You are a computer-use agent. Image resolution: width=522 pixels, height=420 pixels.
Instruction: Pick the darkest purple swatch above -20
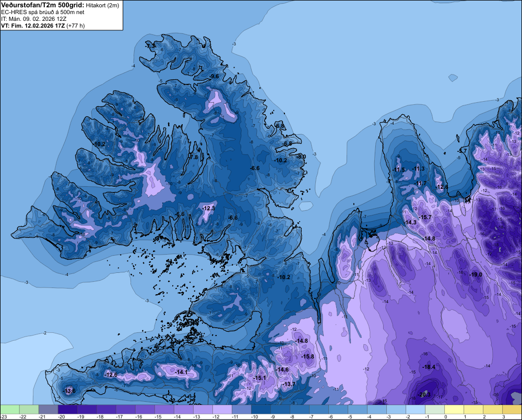pos(68,409)
